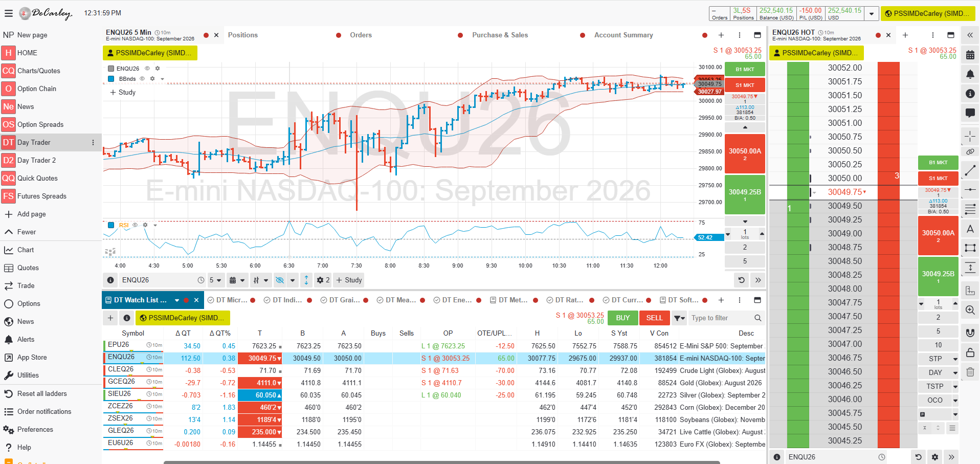
Task: Toggle RSI study visibility eye
Action: point(136,225)
